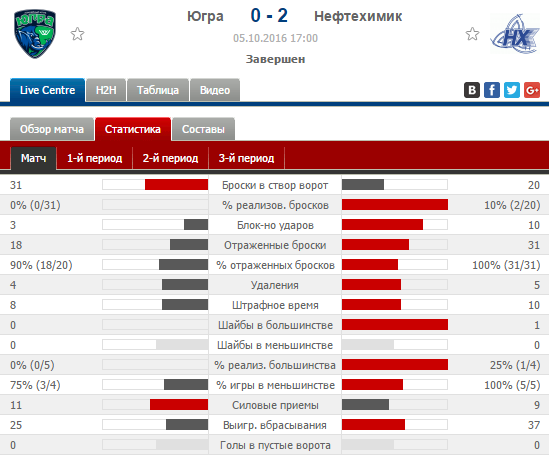Show statistics for 2-й период
Screen dimensions: 549x457
[171, 158]
